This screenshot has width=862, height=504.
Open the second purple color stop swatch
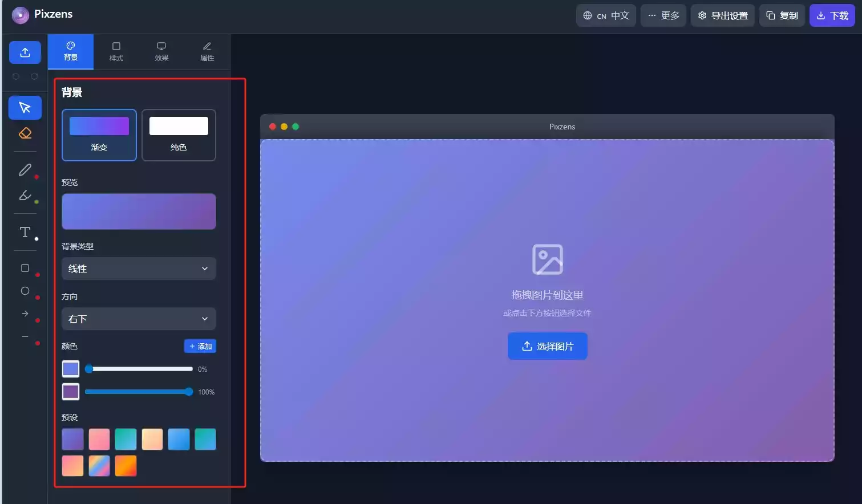71,392
